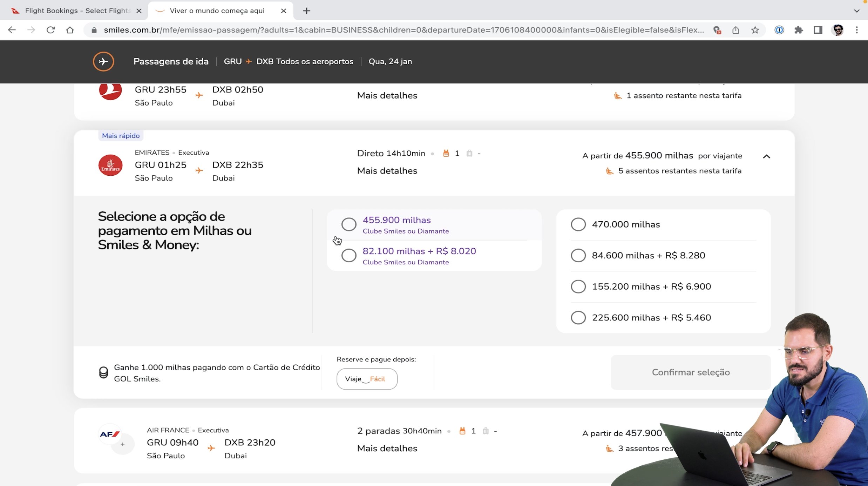Click the Viaje Fácil button
Image resolution: width=868 pixels, height=486 pixels.
click(x=367, y=379)
